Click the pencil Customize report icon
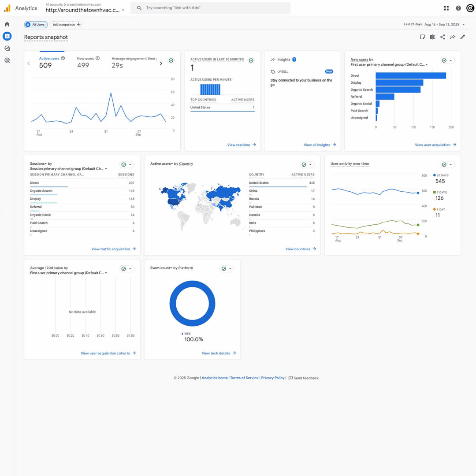 [x=463, y=37]
